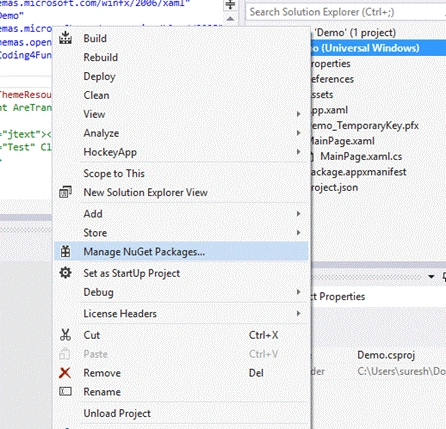The image size is (446, 429).
Task: Click the Rename icon
Action: 65,391
